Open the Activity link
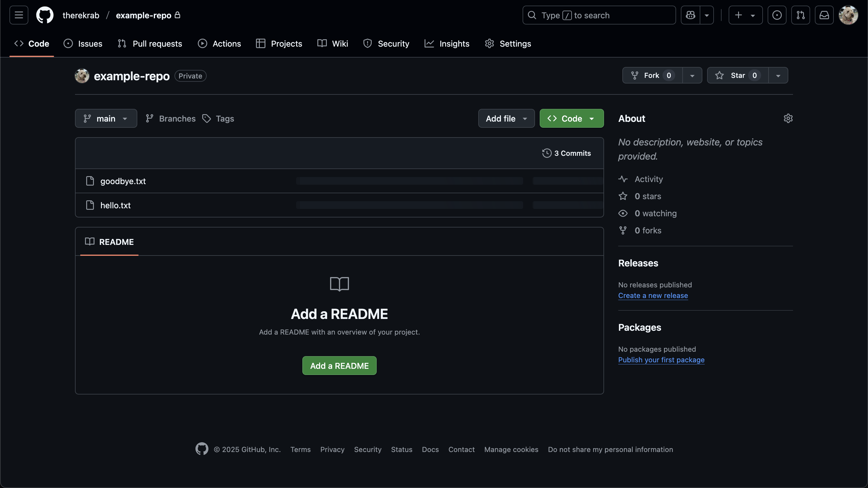 pyautogui.click(x=641, y=179)
